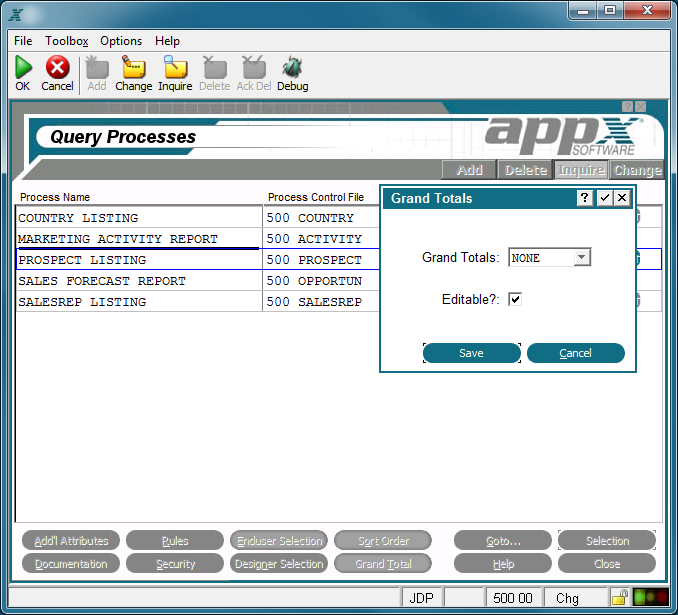The width and height of the screenshot is (678, 615).
Task: Click Cancel in Grand Totals dialog
Action: [576, 353]
